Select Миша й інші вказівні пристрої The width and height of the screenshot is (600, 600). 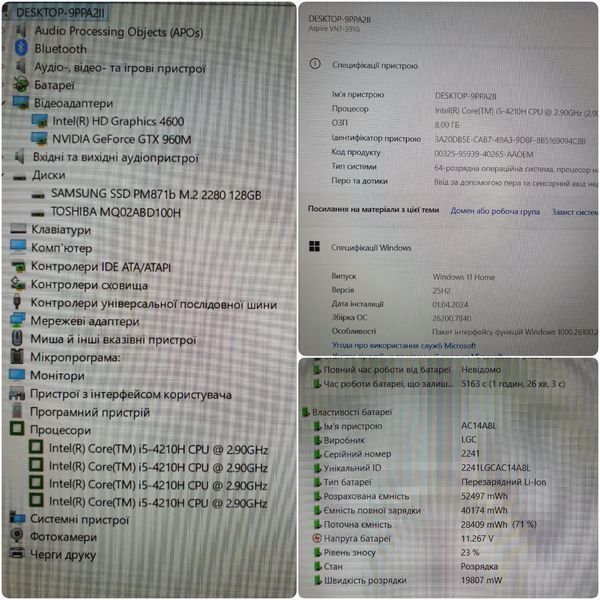[x=113, y=339]
